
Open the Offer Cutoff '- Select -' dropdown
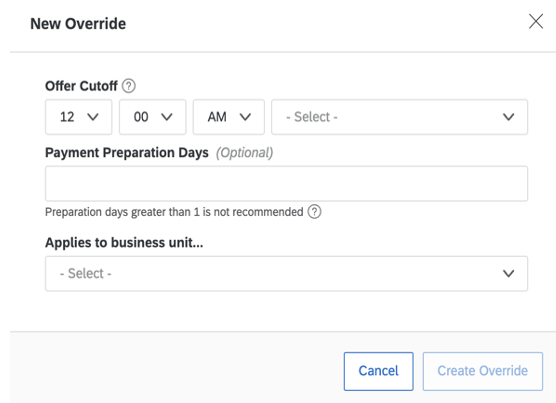[400, 117]
